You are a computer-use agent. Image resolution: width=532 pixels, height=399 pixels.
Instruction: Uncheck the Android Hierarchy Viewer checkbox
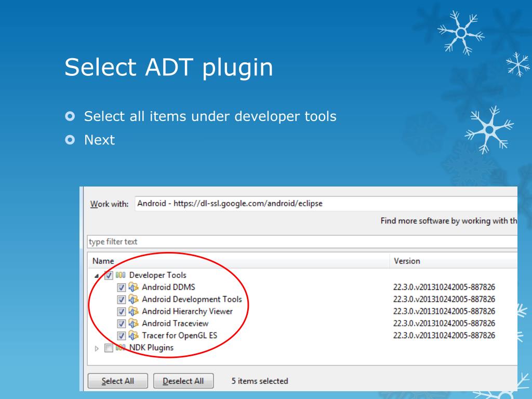click(121, 312)
